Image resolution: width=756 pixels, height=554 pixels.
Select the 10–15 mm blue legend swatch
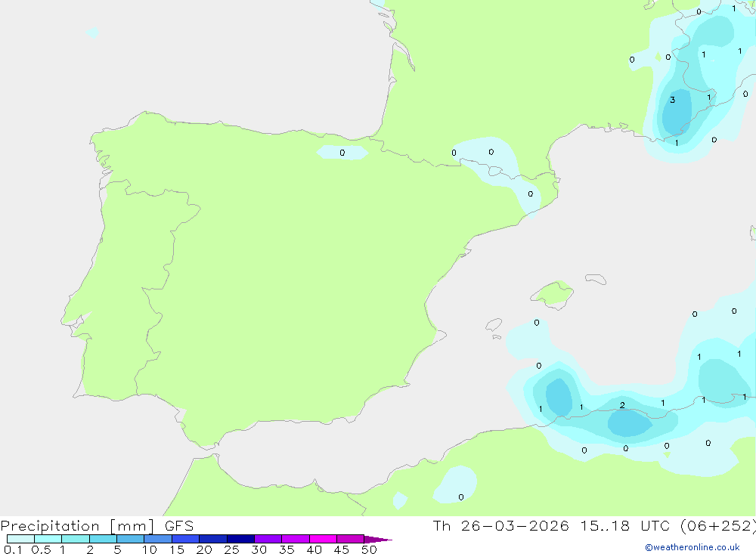[x=158, y=539]
